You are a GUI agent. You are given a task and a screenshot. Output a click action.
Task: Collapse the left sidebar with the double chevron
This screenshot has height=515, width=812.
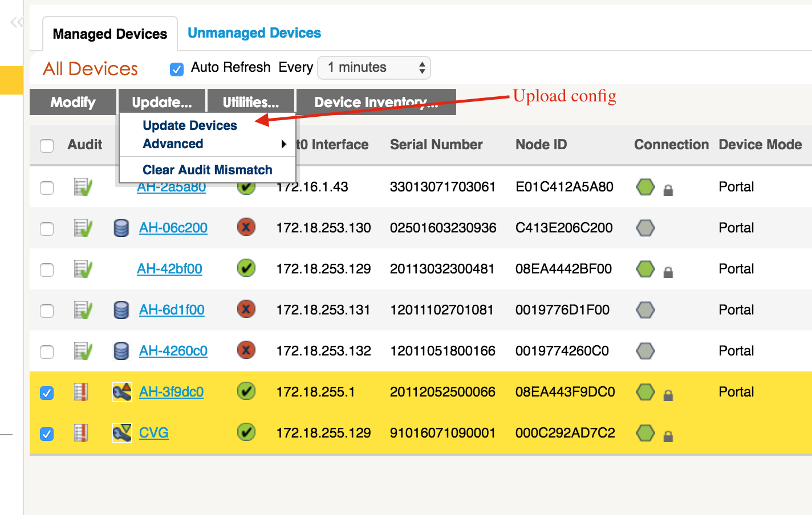(x=17, y=23)
